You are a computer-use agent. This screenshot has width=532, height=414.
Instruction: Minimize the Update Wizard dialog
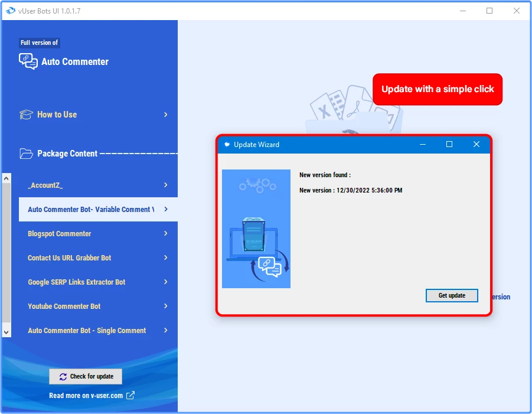[x=423, y=144]
